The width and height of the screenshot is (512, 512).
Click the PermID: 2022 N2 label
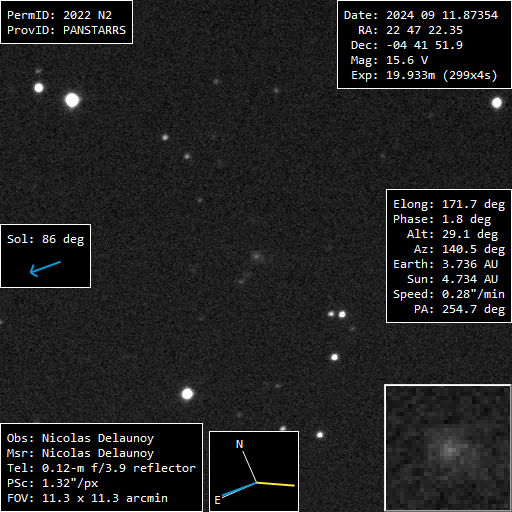(59, 15)
